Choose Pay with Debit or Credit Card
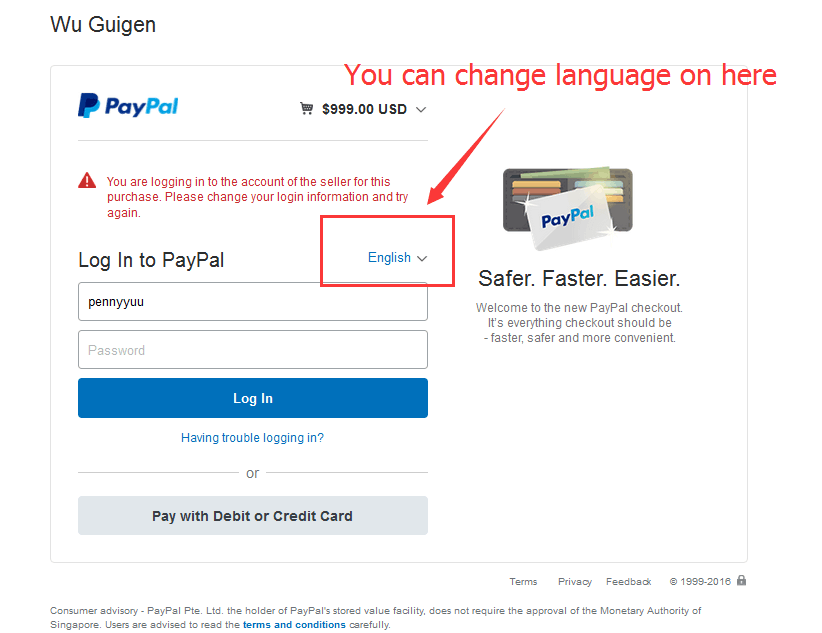The width and height of the screenshot is (822, 633). click(x=253, y=516)
